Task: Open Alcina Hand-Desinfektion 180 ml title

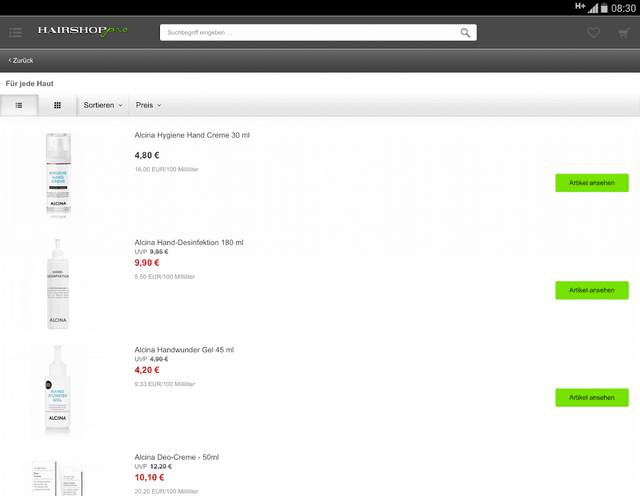Action: point(189,242)
